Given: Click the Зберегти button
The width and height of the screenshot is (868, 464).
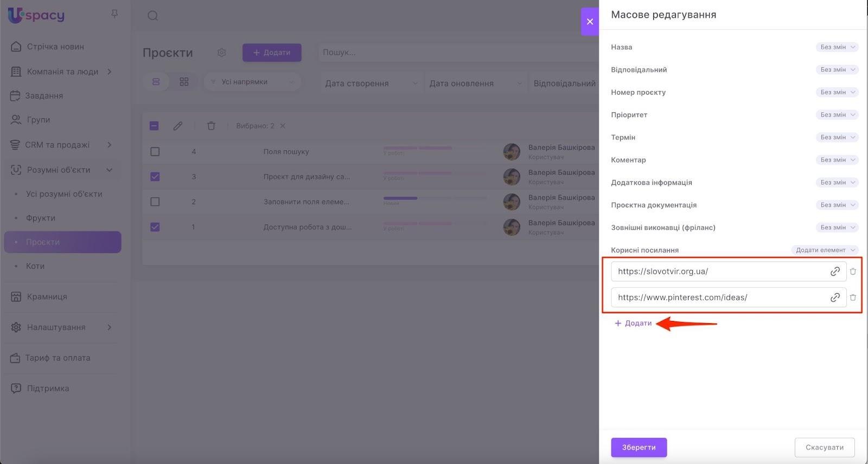Looking at the screenshot, I should pyautogui.click(x=639, y=447).
